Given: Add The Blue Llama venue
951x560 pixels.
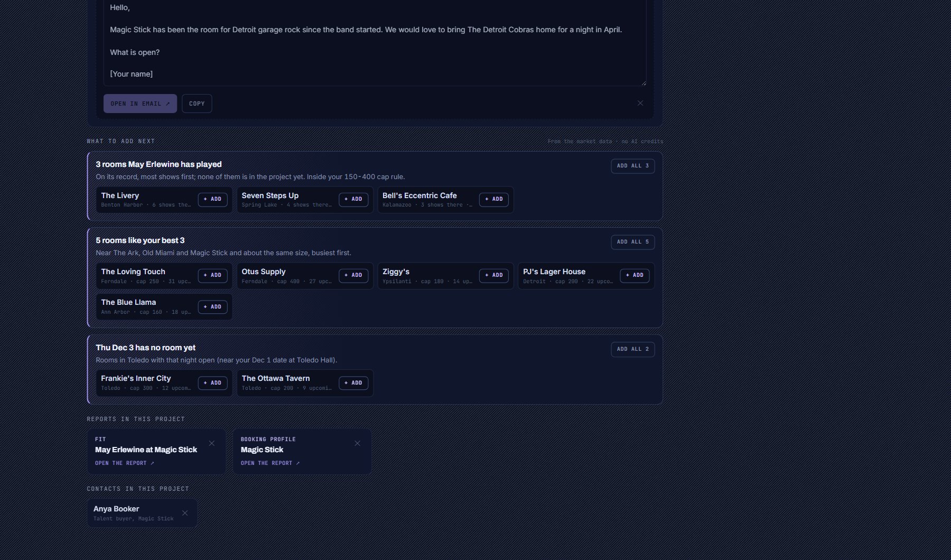Looking at the screenshot, I should 212,307.
